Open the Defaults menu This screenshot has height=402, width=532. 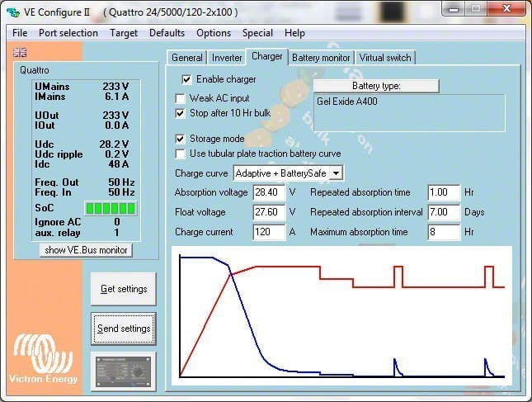pos(167,33)
